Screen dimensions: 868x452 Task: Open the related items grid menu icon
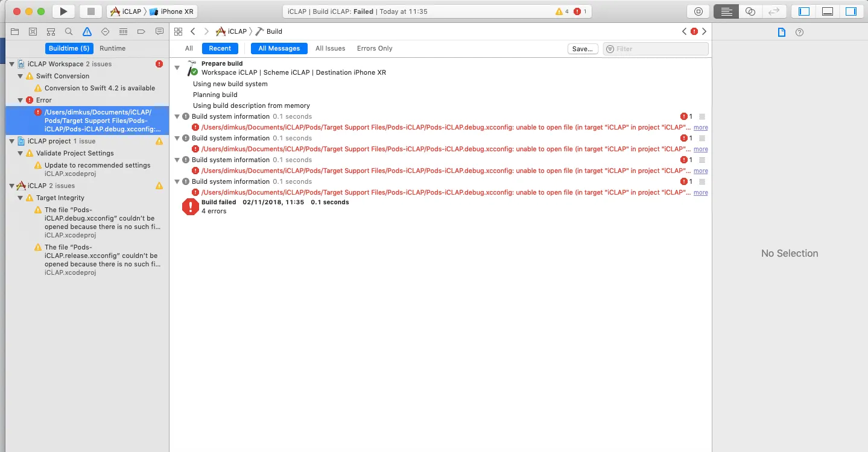(x=178, y=31)
